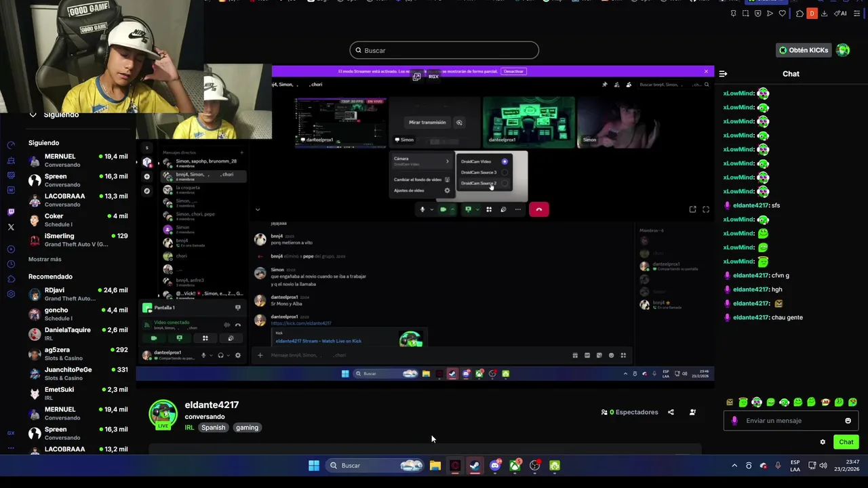Open DanielaTaquire recommended channel

coord(78,333)
